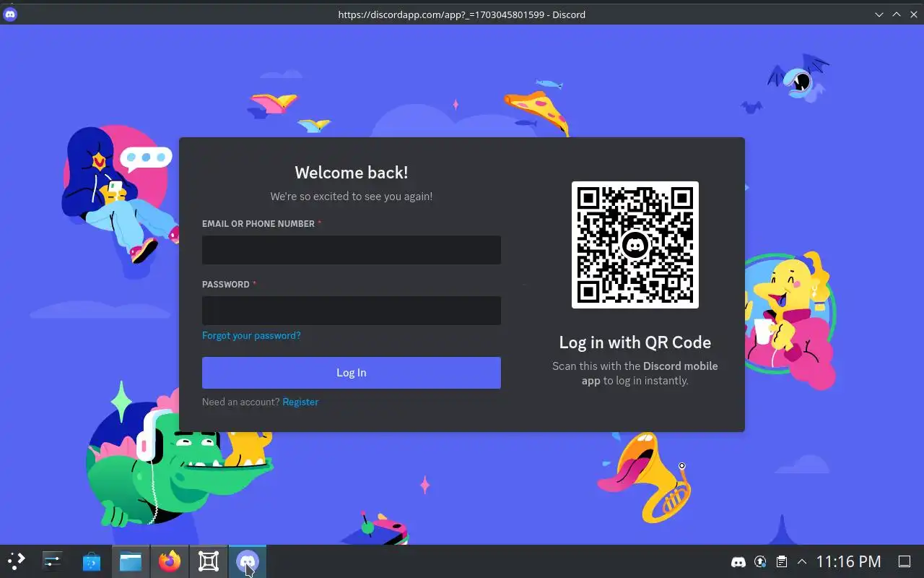Open the system settings icon in the taskbar
This screenshot has width=924, height=578.
point(53,561)
